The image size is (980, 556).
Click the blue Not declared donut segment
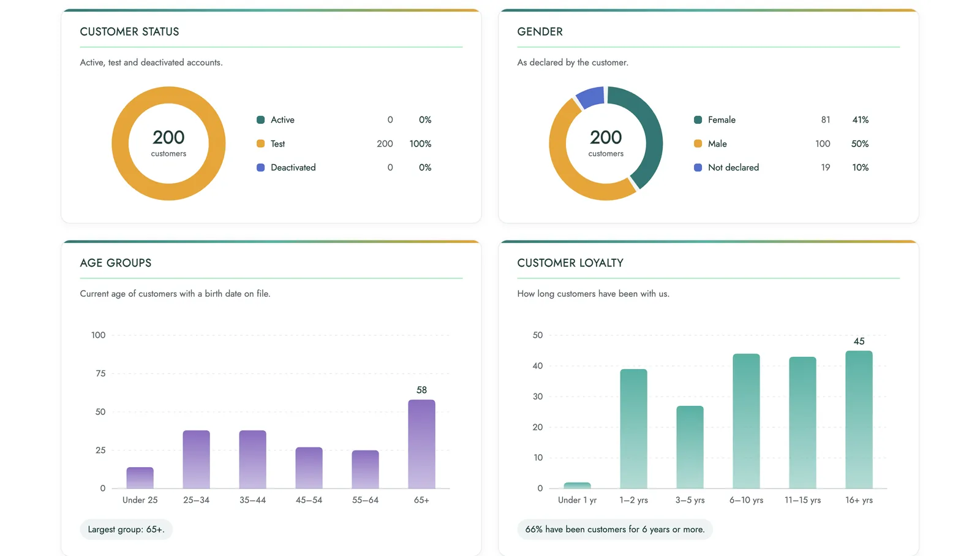coord(591,97)
